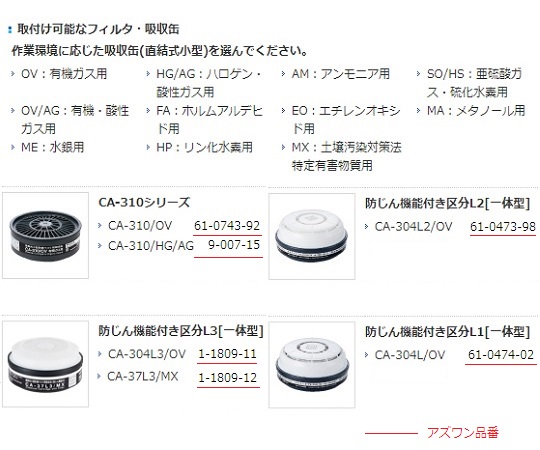
Task: Select the CA-304L/OV model entry
Action: tap(410, 355)
